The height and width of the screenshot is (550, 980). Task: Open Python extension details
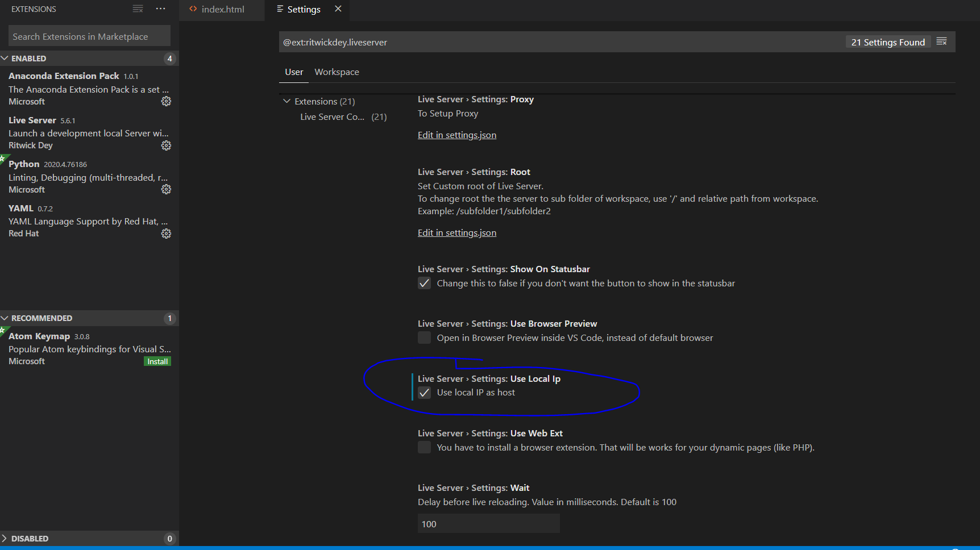pyautogui.click(x=89, y=176)
